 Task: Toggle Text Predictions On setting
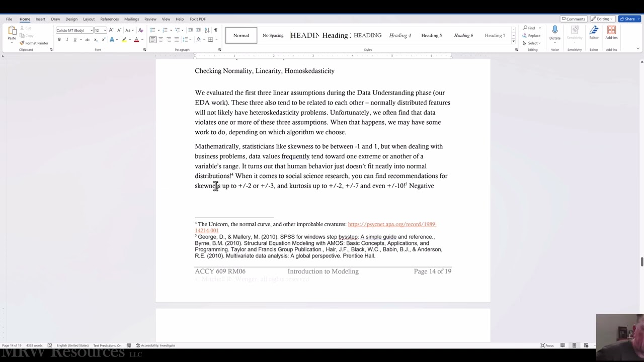tap(107, 345)
